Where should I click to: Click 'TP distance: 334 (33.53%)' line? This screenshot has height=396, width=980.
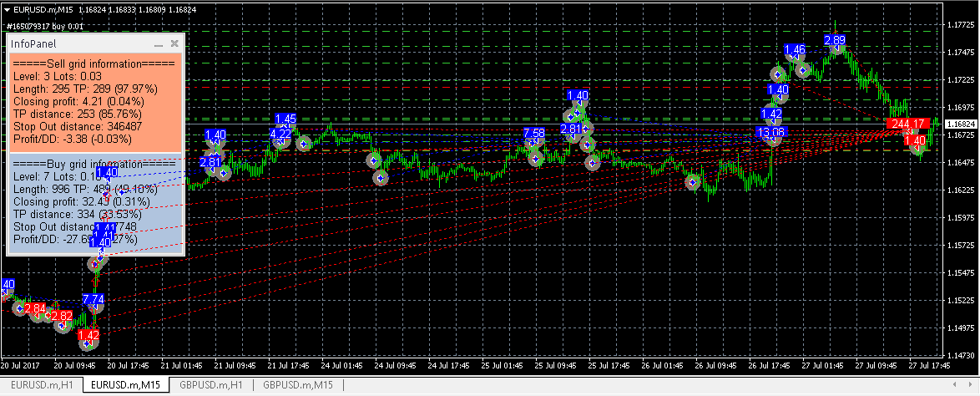click(x=77, y=215)
